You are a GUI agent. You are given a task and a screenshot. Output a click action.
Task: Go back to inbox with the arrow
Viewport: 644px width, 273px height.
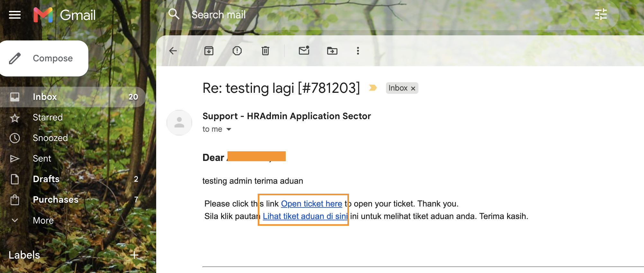[x=173, y=51]
